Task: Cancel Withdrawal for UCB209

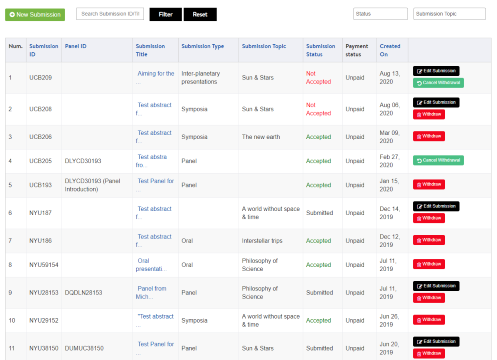Action: point(438,83)
